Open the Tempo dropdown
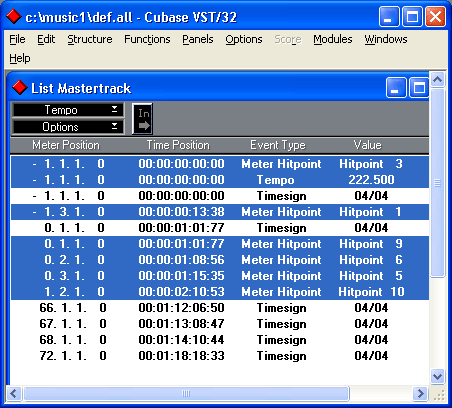The width and height of the screenshot is (452, 408). [x=68, y=110]
